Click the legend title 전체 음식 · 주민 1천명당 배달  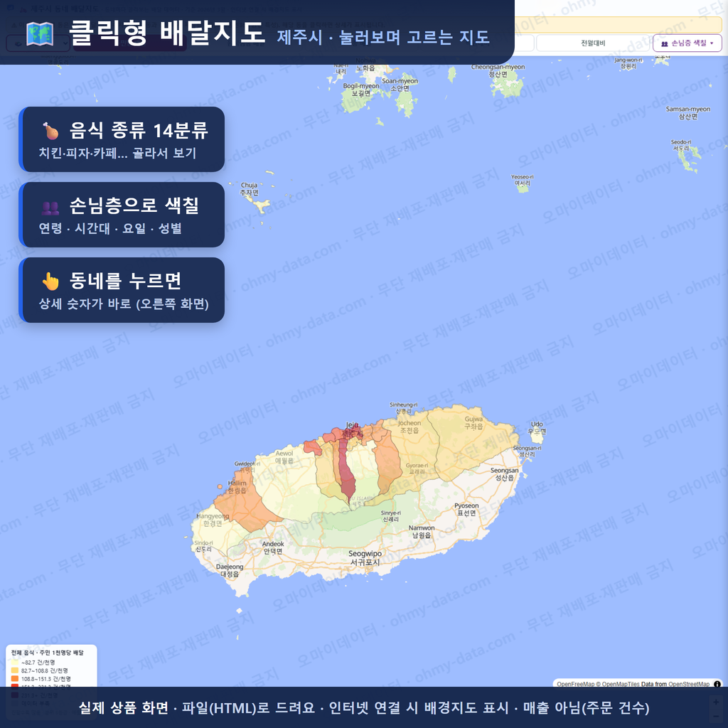point(48,653)
